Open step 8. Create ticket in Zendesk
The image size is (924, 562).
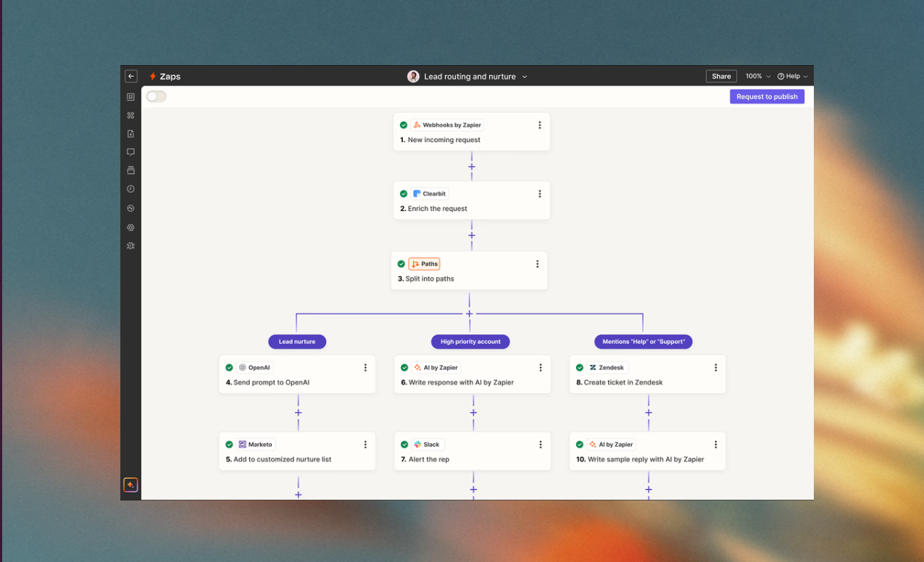coord(648,374)
